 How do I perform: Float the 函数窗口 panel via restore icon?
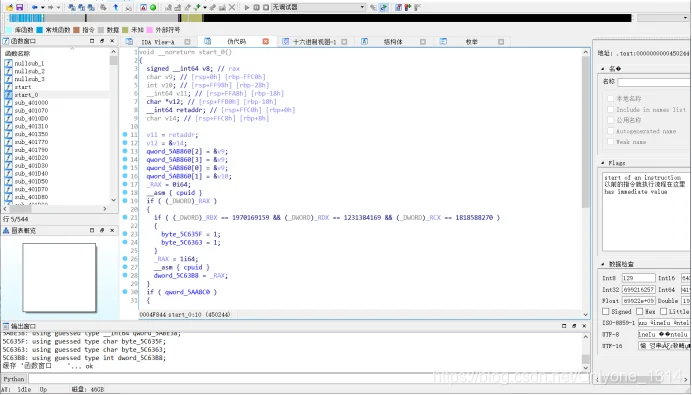[102, 41]
